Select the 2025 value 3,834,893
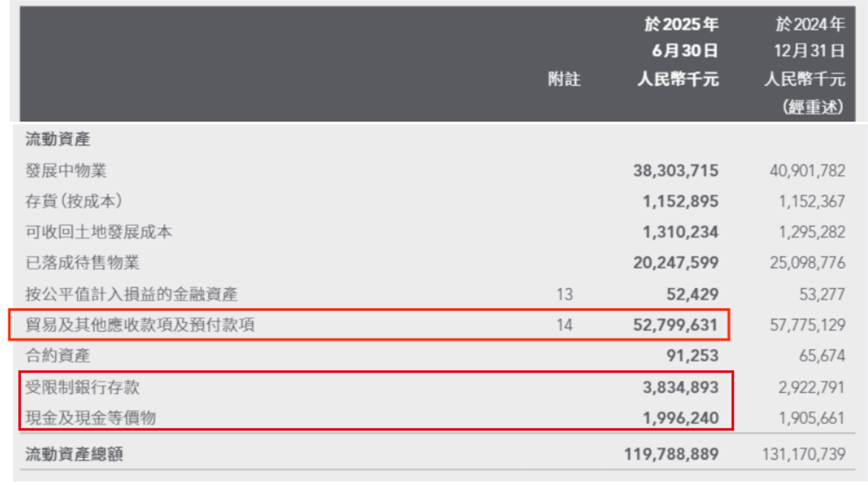This screenshot has width=868, height=485. tap(680, 388)
